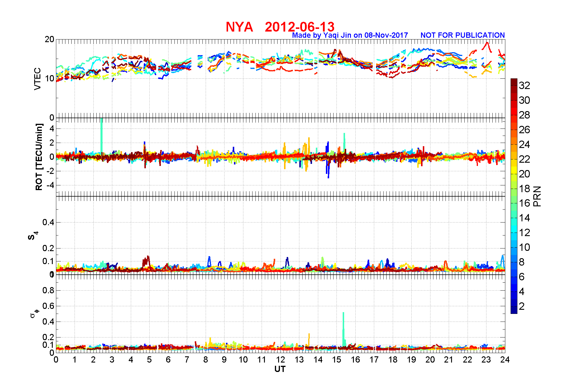Click the colorbar tick label 24

[524, 144]
